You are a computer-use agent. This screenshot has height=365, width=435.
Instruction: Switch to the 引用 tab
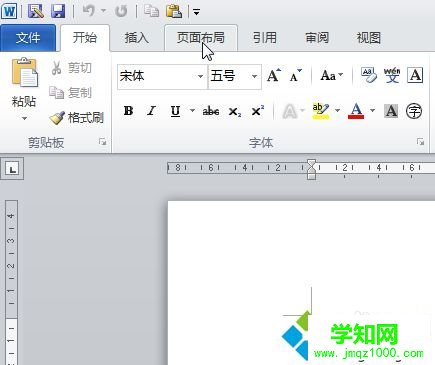tap(265, 38)
